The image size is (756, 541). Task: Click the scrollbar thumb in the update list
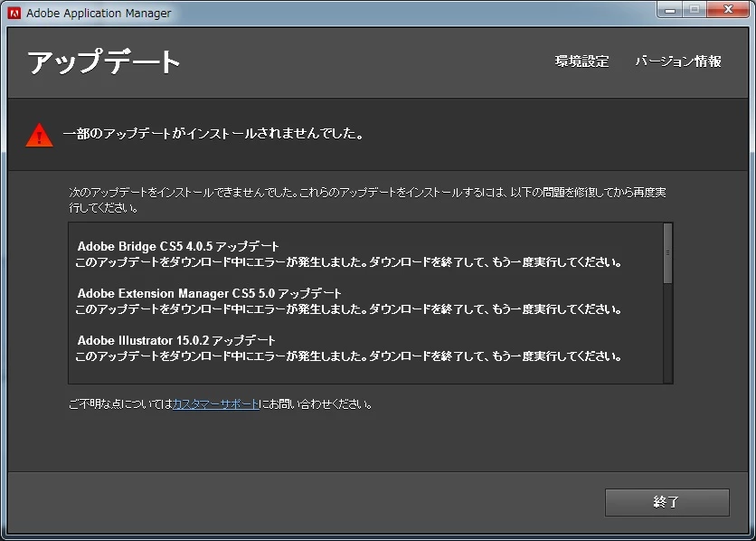point(667,253)
